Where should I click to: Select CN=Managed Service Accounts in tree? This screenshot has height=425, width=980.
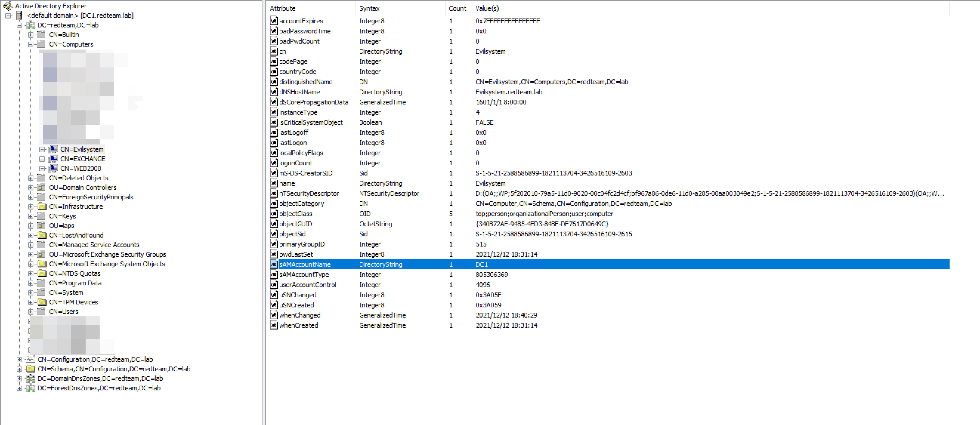tap(94, 244)
